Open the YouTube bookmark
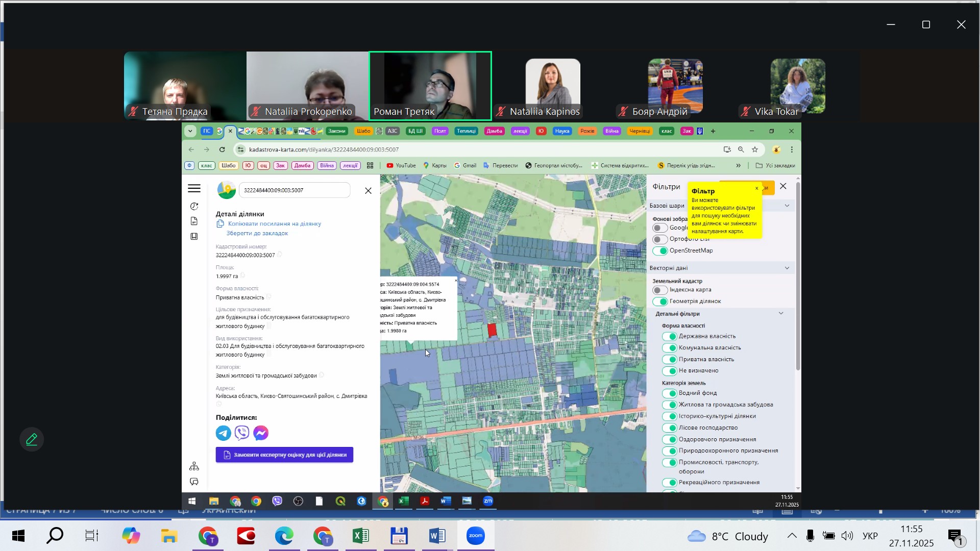The width and height of the screenshot is (980, 551). (401, 166)
